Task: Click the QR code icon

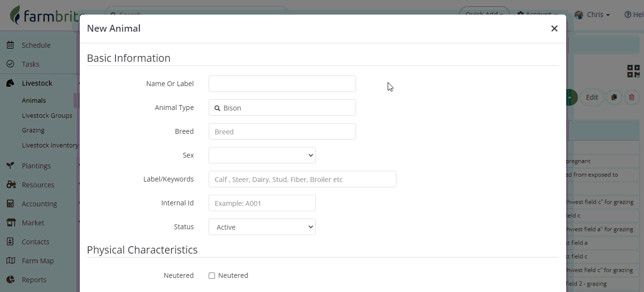Action: (633, 71)
